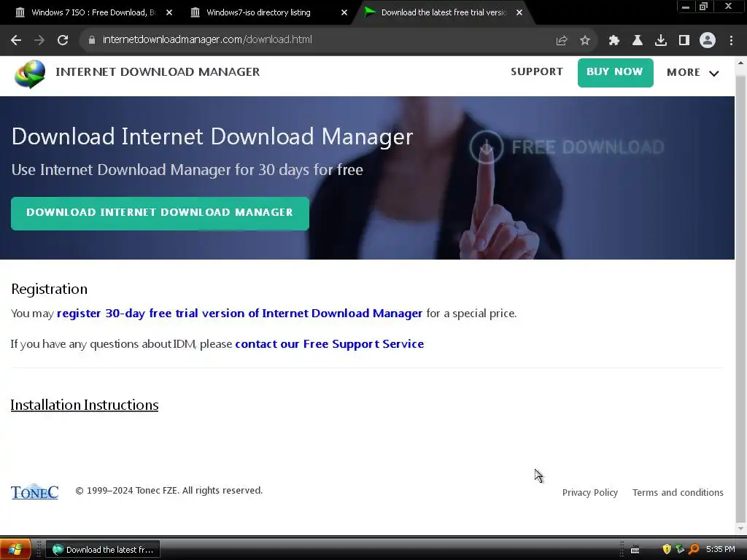Click the share this page icon

pos(562,41)
